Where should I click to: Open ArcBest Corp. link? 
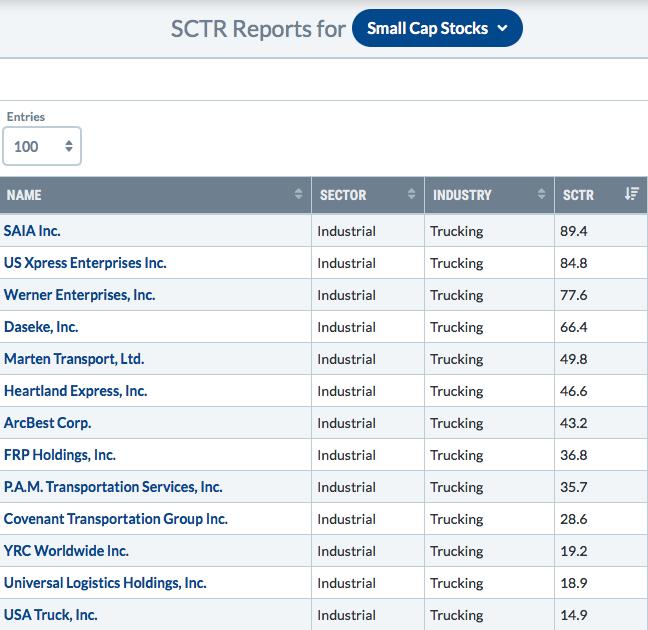(48, 422)
